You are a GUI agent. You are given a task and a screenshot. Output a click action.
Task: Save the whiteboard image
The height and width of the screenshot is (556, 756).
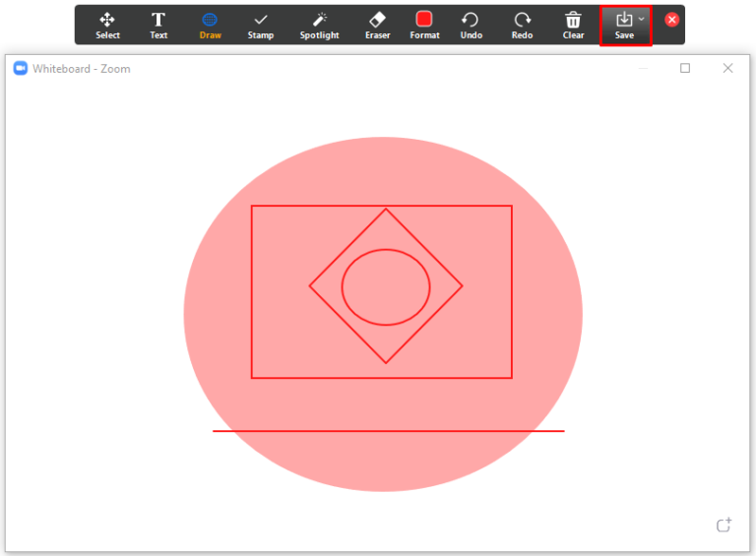point(624,26)
